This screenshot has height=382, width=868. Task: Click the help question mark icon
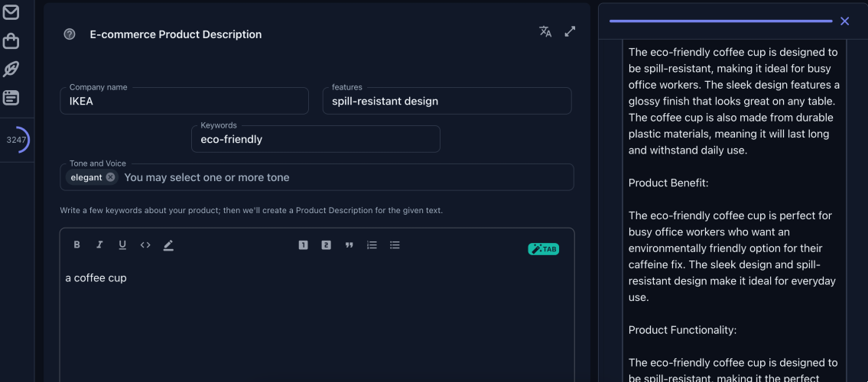[69, 34]
